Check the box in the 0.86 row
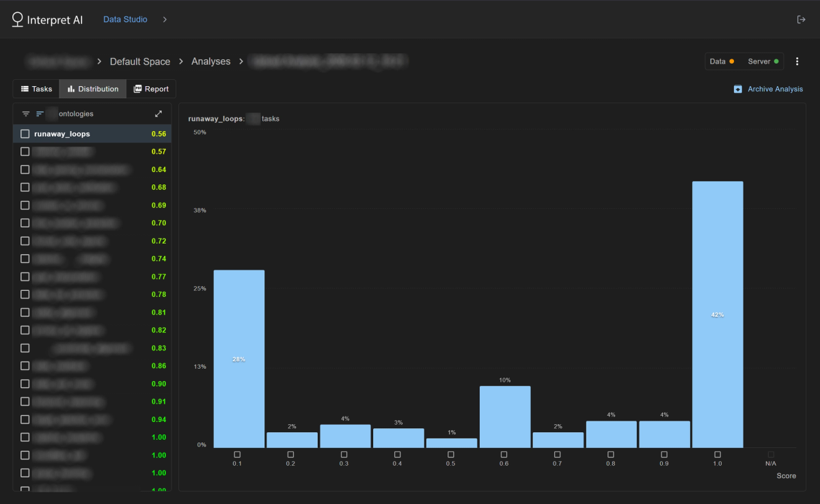Image resolution: width=820 pixels, height=504 pixels. pos(25,366)
